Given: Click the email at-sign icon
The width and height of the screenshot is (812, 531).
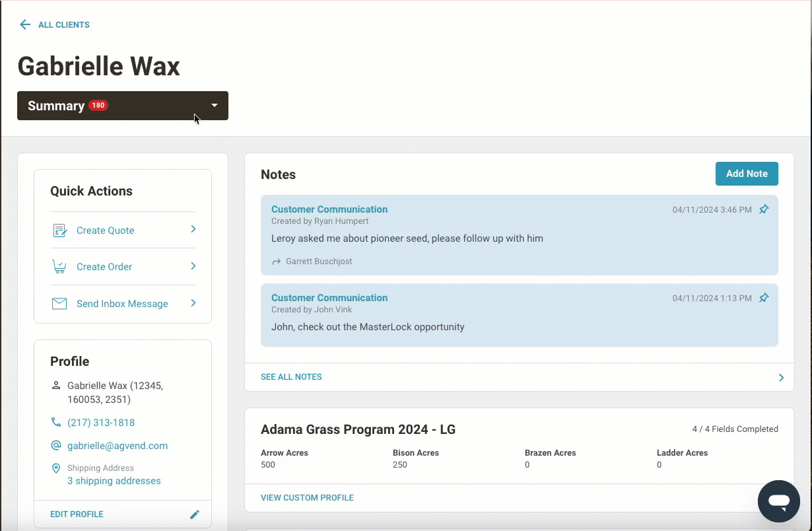Looking at the screenshot, I should pyautogui.click(x=56, y=446).
